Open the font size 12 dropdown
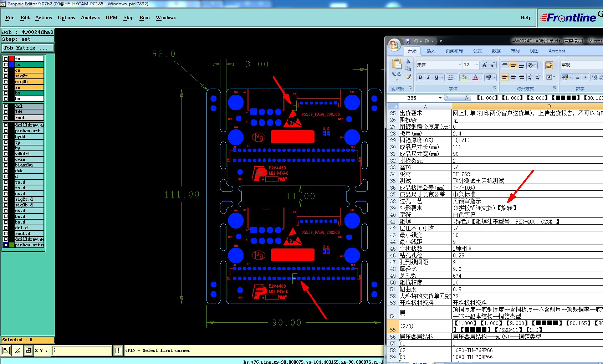This screenshot has width=603, height=364. pyautogui.click(x=477, y=65)
